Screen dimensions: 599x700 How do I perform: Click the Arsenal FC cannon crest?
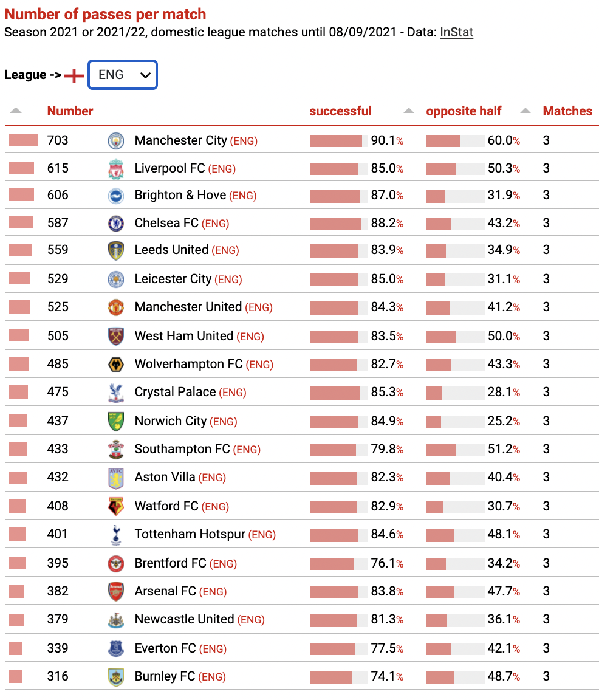click(x=116, y=591)
